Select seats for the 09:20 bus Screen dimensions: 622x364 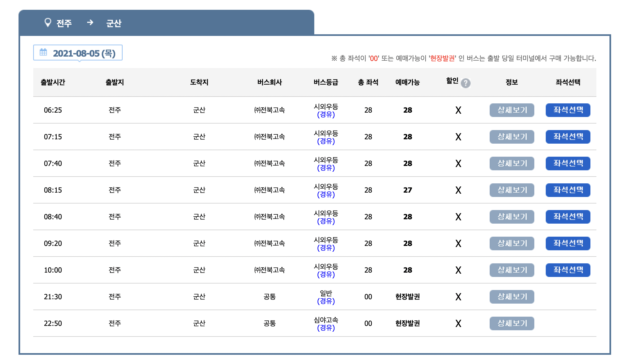pos(568,243)
